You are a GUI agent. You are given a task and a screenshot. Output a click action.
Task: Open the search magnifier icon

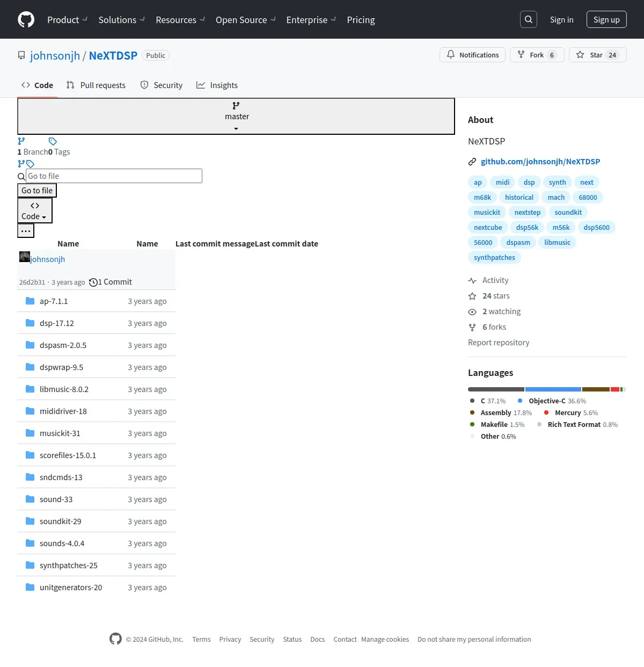[529, 19]
